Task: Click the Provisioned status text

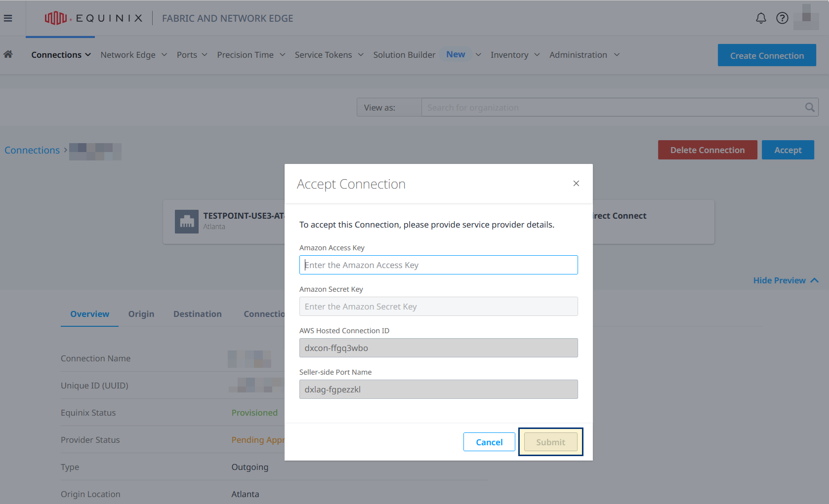Action: (254, 413)
